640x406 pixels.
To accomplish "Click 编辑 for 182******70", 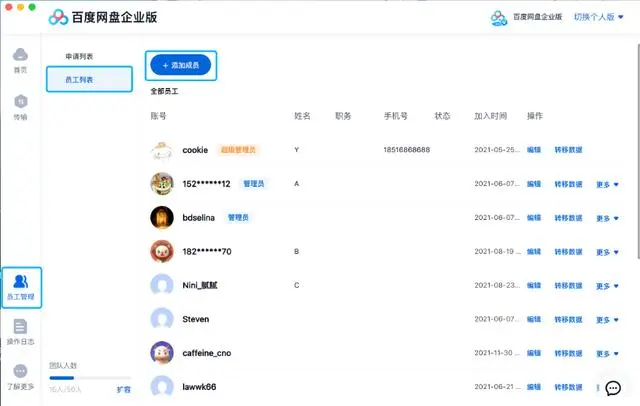I will (534, 252).
